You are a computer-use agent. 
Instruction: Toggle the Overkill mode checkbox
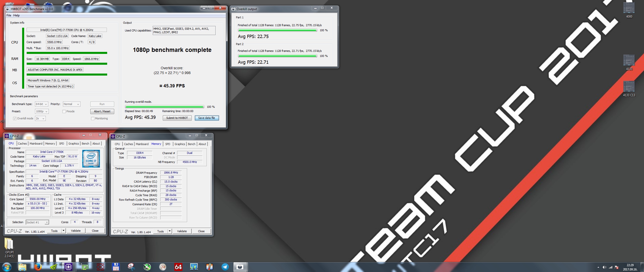pyautogui.click(x=15, y=118)
